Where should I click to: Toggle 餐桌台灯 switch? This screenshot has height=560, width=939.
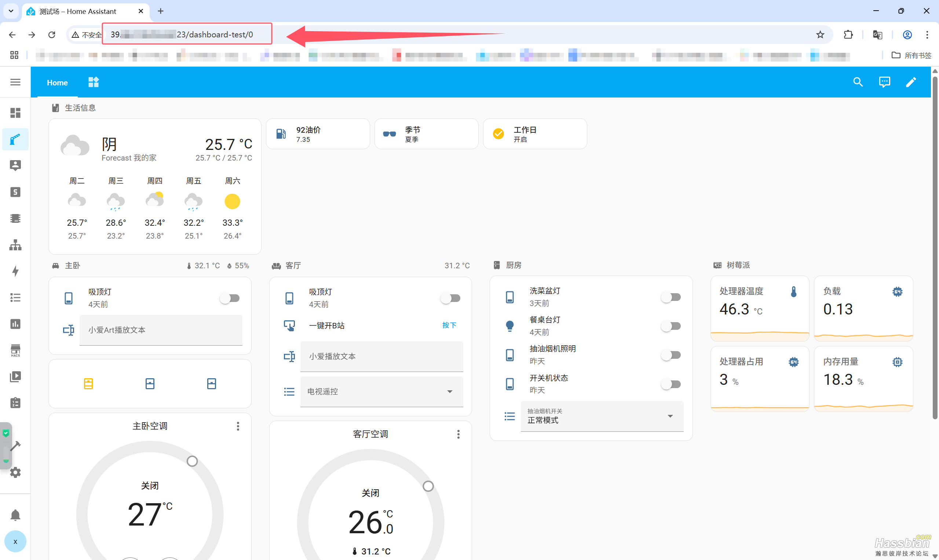click(x=671, y=326)
